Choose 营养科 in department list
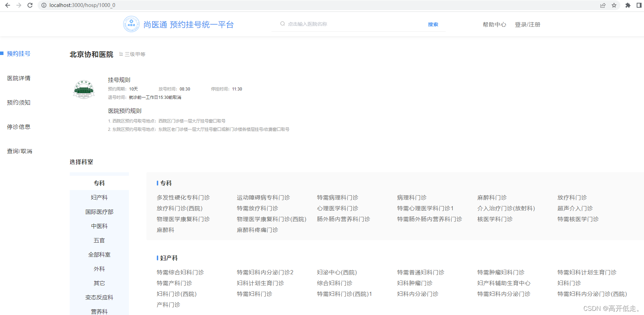The image size is (644, 315). tap(99, 311)
